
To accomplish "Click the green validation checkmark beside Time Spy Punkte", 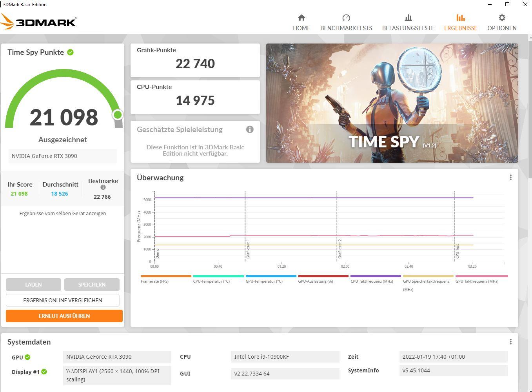I will click(71, 52).
